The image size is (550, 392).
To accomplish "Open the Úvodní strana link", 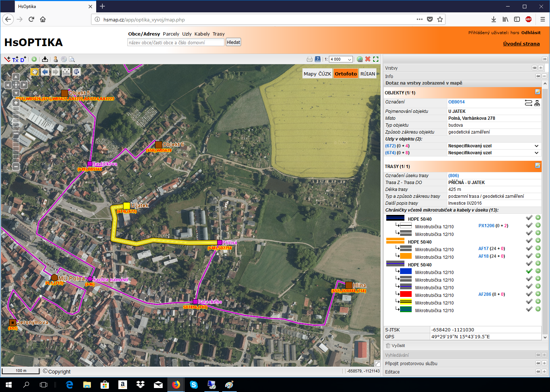I will coord(521,44).
